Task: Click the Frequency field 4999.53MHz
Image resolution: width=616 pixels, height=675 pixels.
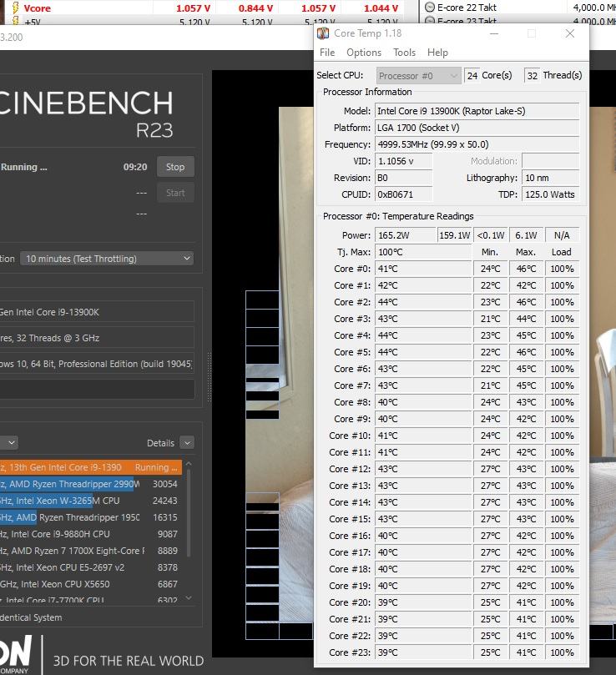Action: point(477,144)
